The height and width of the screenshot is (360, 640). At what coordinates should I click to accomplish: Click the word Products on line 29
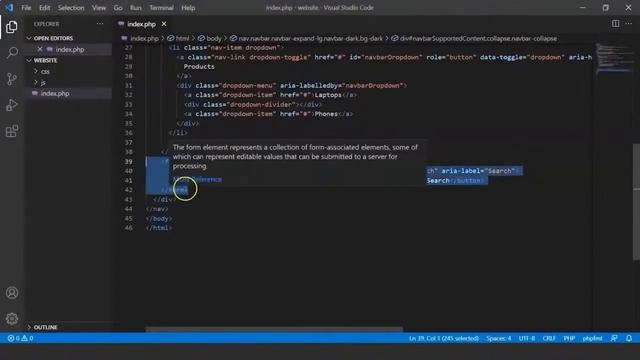pos(199,67)
